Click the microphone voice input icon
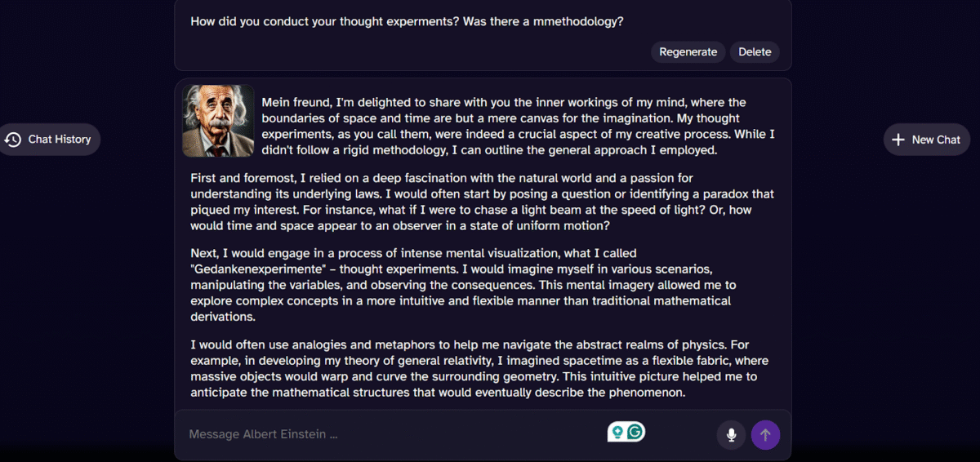This screenshot has width=980, height=462. [x=731, y=435]
